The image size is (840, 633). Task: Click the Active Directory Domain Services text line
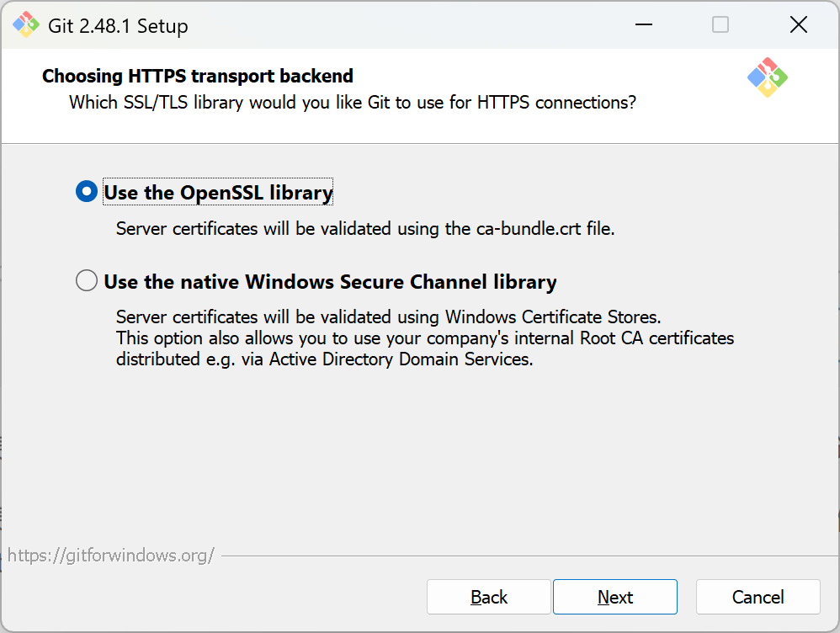[325, 359]
